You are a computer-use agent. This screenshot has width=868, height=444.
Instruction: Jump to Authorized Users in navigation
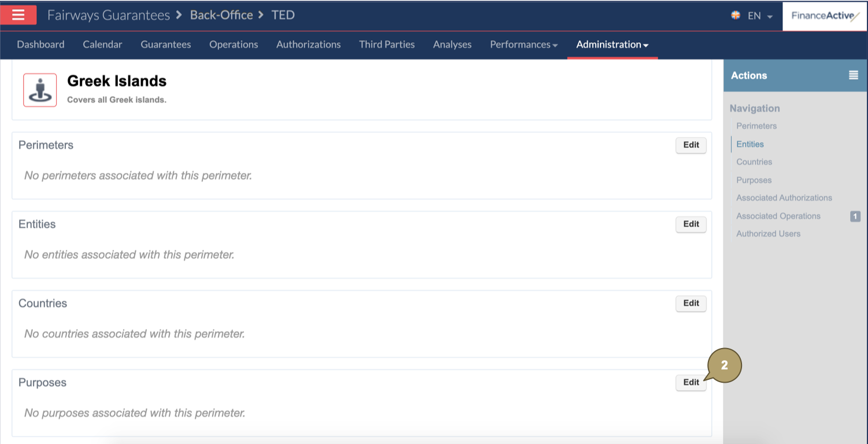[x=768, y=234]
